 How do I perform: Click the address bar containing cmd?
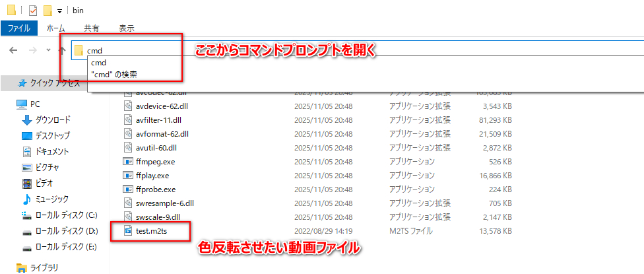(x=358, y=51)
